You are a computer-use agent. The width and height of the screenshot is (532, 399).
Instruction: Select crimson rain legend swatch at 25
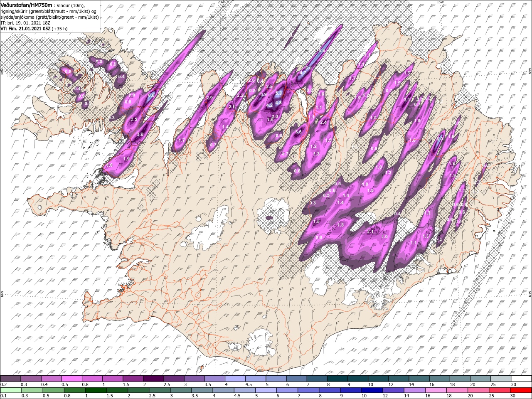pos(499,390)
